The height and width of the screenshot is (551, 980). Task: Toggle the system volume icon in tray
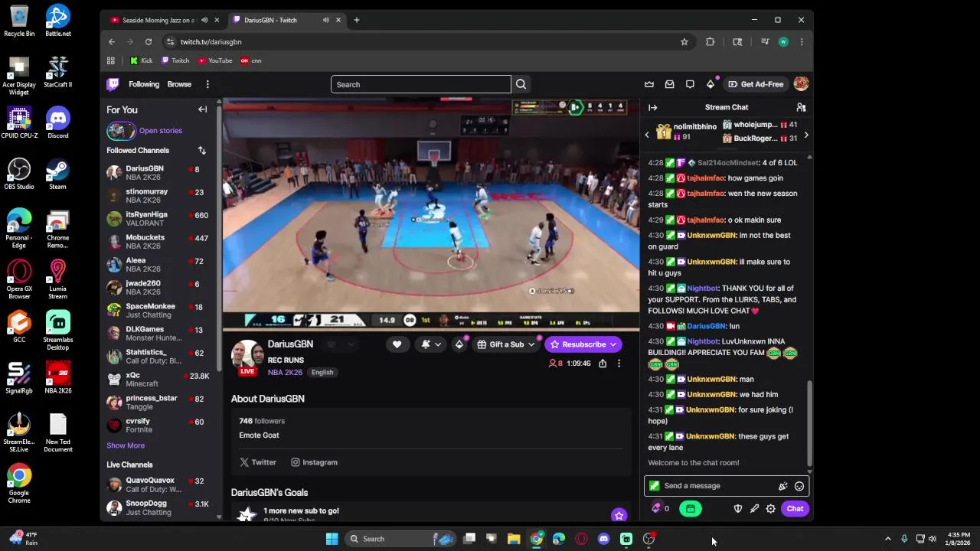pos(932,539)
